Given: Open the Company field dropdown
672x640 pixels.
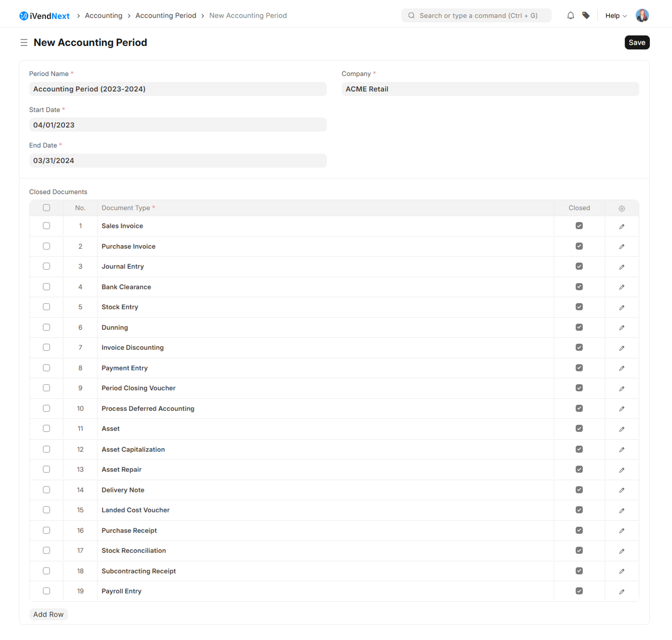Looking at the screenshot, I should [x=490, y=89].
